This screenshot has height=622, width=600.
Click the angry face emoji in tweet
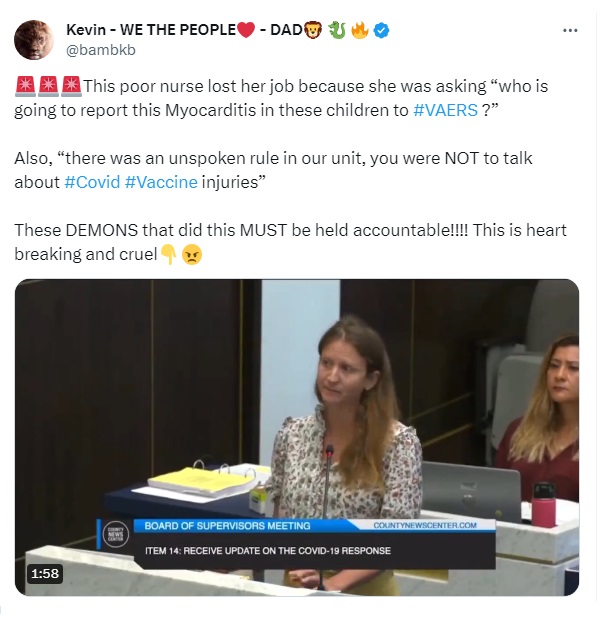[192, 254]
